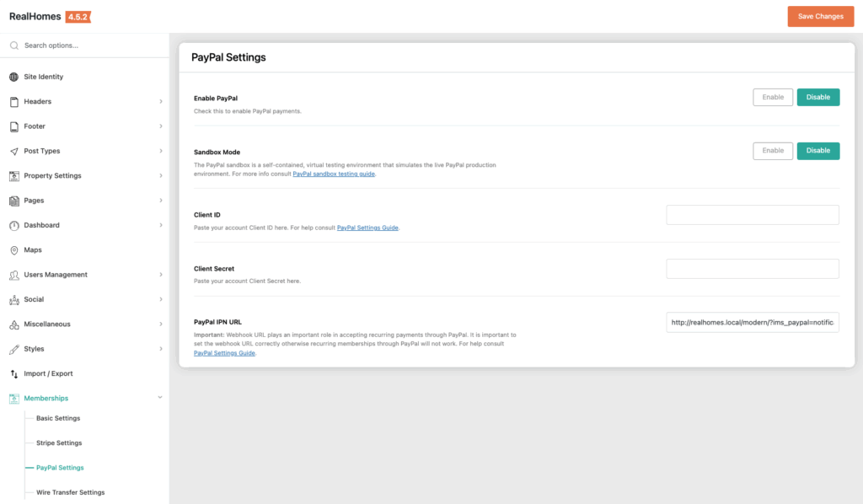Click the Post Types paper plane icon

tap(13, 151)
